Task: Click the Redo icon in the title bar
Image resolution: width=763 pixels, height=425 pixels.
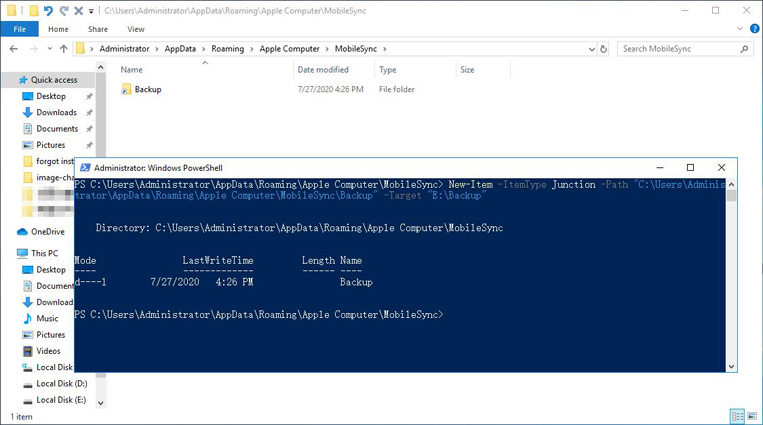Action: point(64,10)
